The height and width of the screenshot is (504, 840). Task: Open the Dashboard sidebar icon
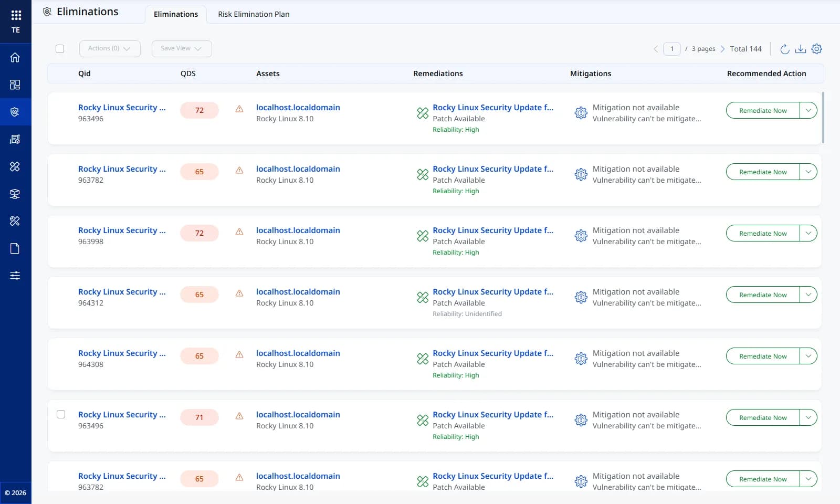(x=15, y=85)
